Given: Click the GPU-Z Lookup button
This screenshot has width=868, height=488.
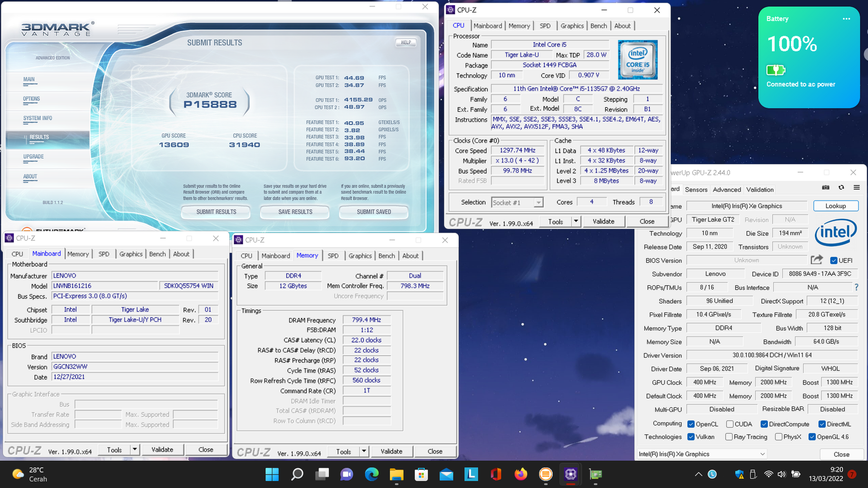Looking at the screenshot, I should pyautogui.click(x=835, y=206).
